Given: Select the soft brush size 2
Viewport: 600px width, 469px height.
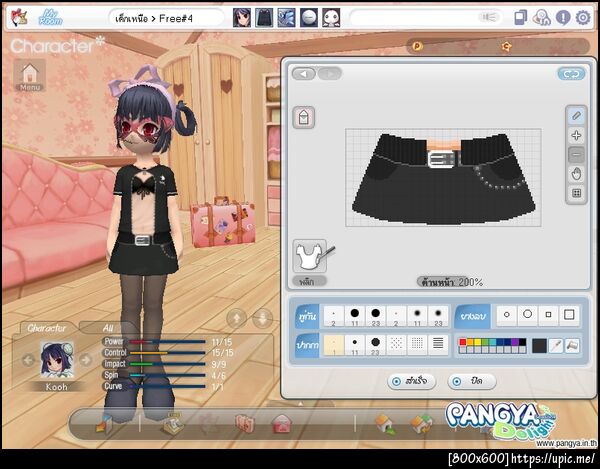Looking at the screenshot, I should point(396,316).
